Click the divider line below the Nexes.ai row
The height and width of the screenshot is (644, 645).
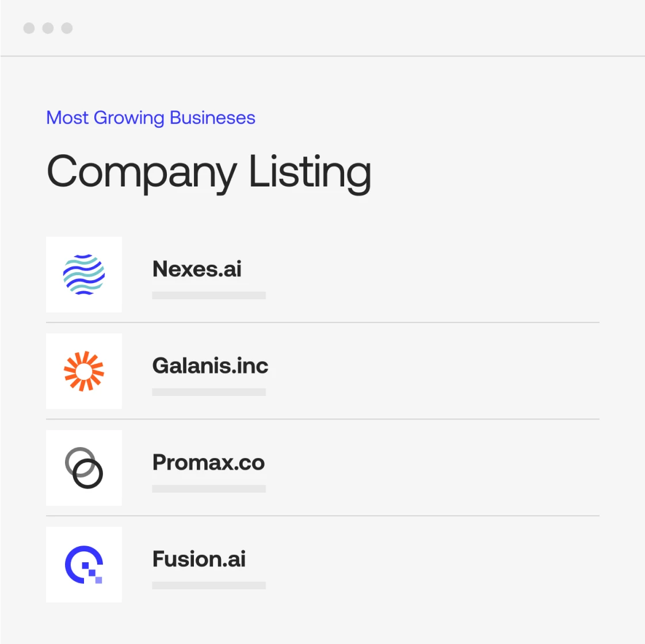point(322,322)
